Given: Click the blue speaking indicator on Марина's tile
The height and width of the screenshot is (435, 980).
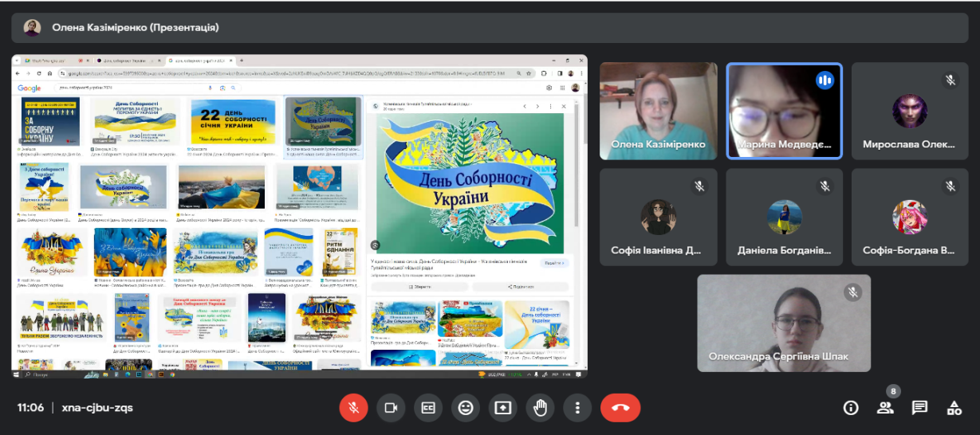Looking at the screenshot, I should [825, 80].
